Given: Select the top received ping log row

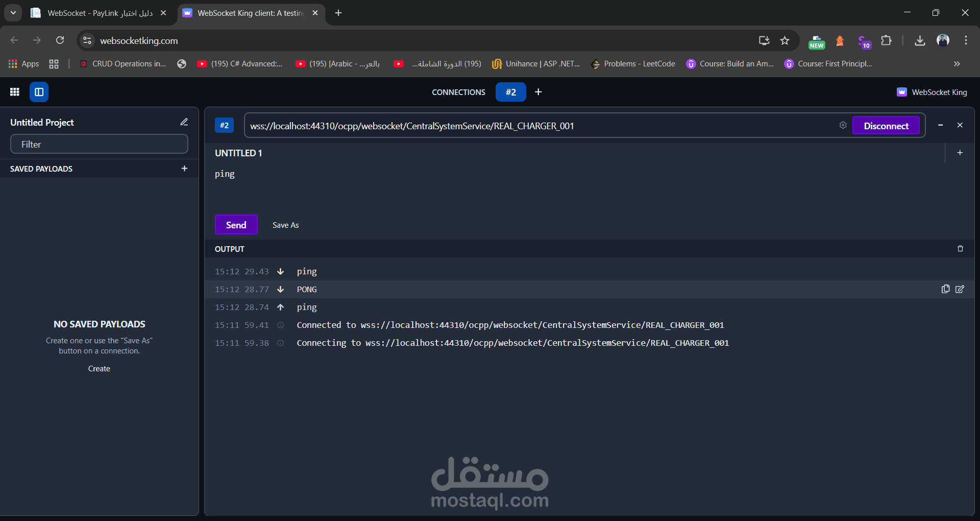Looking at the screenshot, I should click(590, 271).
